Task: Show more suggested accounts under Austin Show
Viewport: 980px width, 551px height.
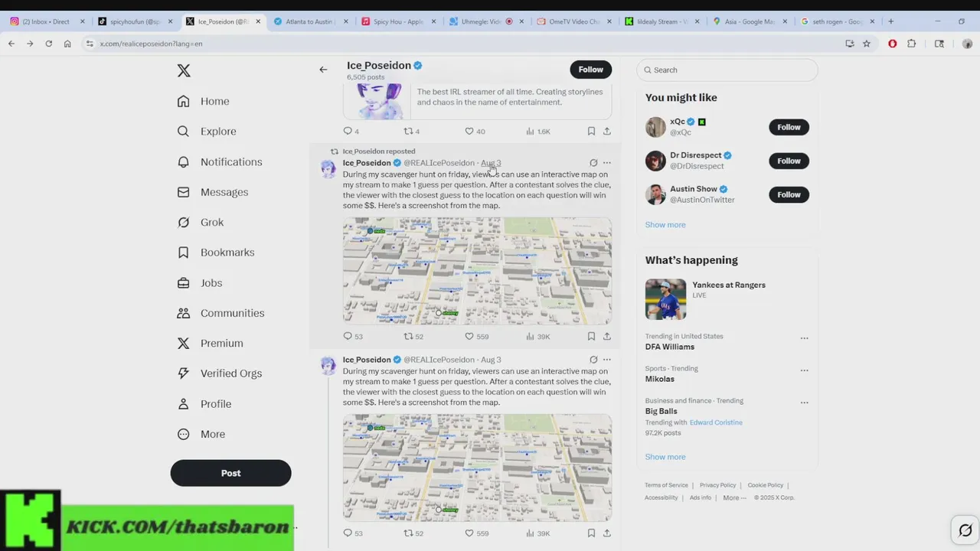Action: 665,225
